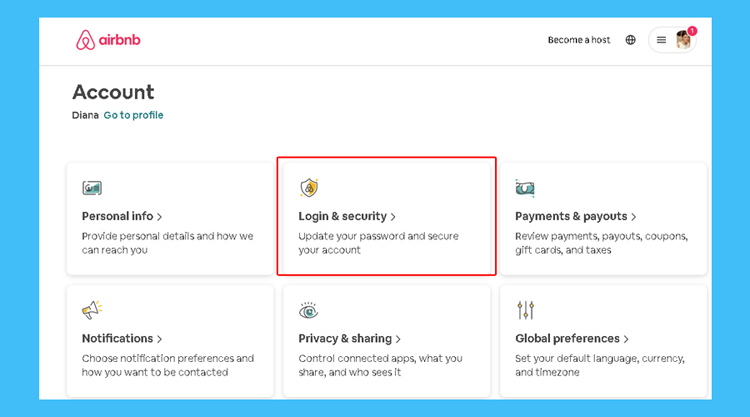The height and width of the screenshot is (417, 750).
Task: Click the Privacy & sharing eye icon
Action: tap(309, 311)
